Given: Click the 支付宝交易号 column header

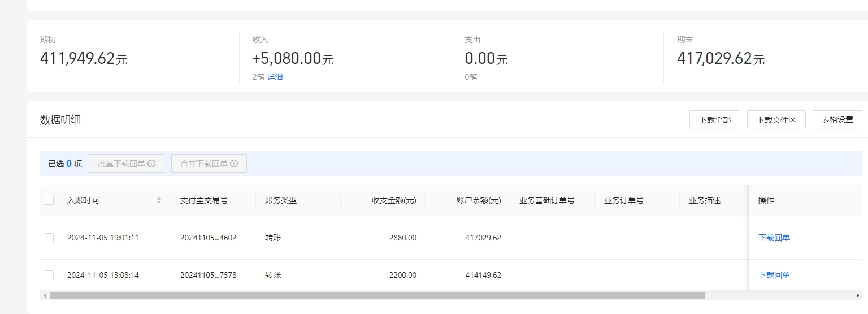Looking at the screenshot, I should coord(204,200).
